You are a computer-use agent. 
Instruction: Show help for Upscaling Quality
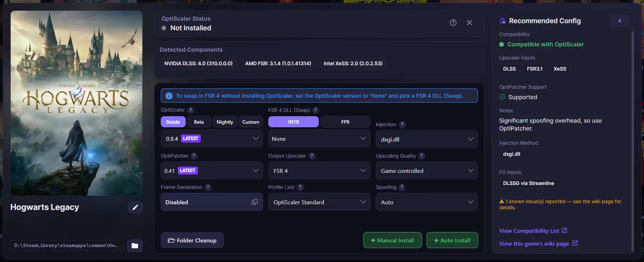(x=422, y=156)
